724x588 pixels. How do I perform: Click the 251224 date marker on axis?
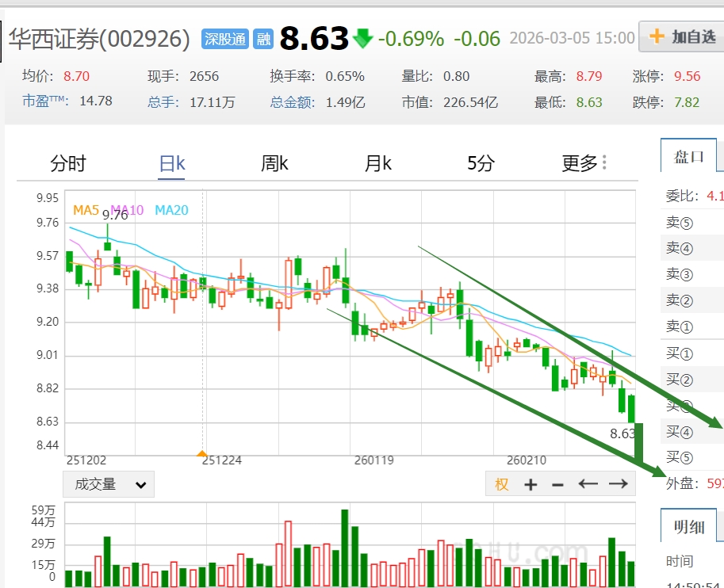[x=221, y=460]
